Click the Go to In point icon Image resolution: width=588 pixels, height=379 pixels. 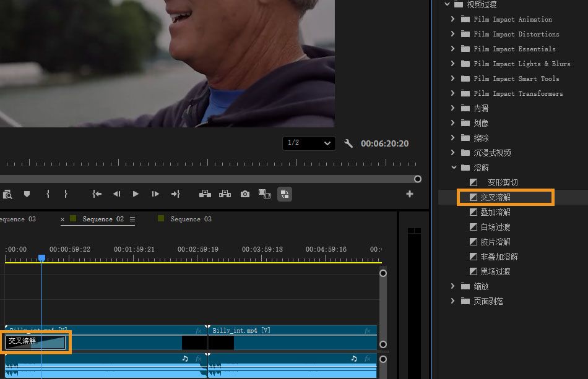coord(97,194)
